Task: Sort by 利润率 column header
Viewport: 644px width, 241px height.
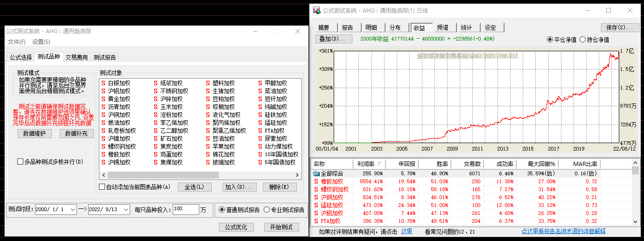Action: coord(369,164)
